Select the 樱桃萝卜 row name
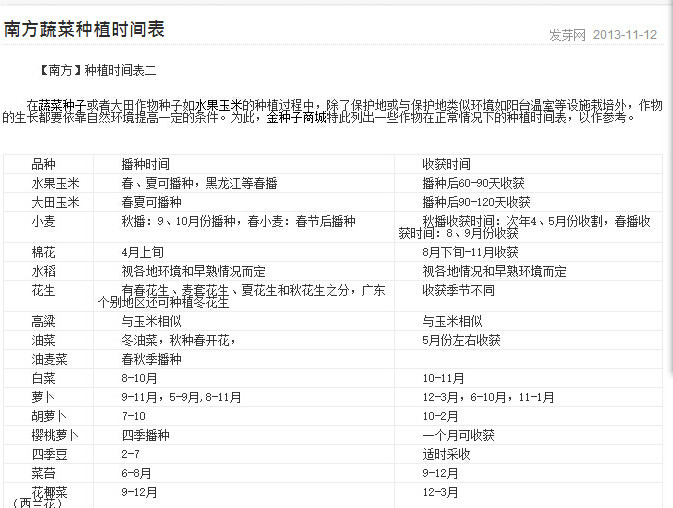This screenshot has width=673, height=508. pos(55,435)
